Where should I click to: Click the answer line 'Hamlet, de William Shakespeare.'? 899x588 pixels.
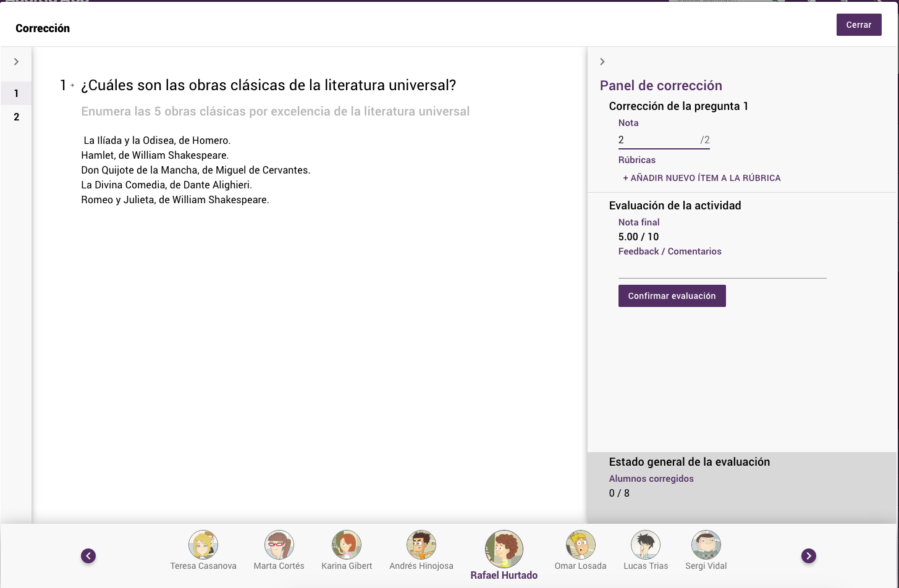pos(155,156)
